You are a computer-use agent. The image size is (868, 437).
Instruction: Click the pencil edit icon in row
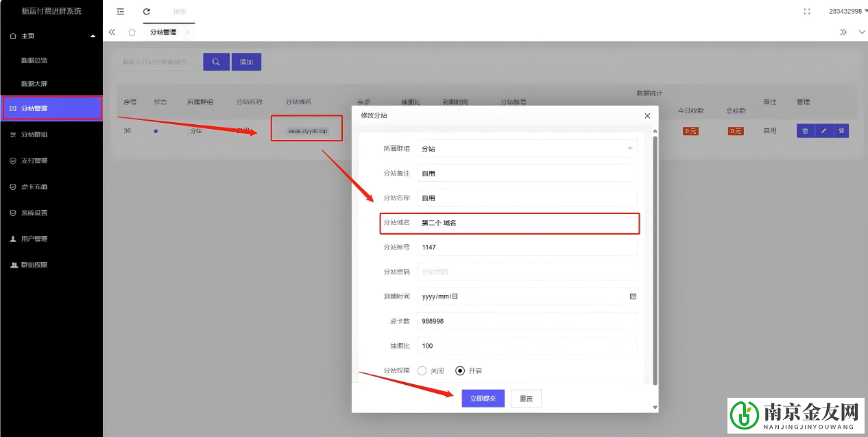[x=823, y=131]
